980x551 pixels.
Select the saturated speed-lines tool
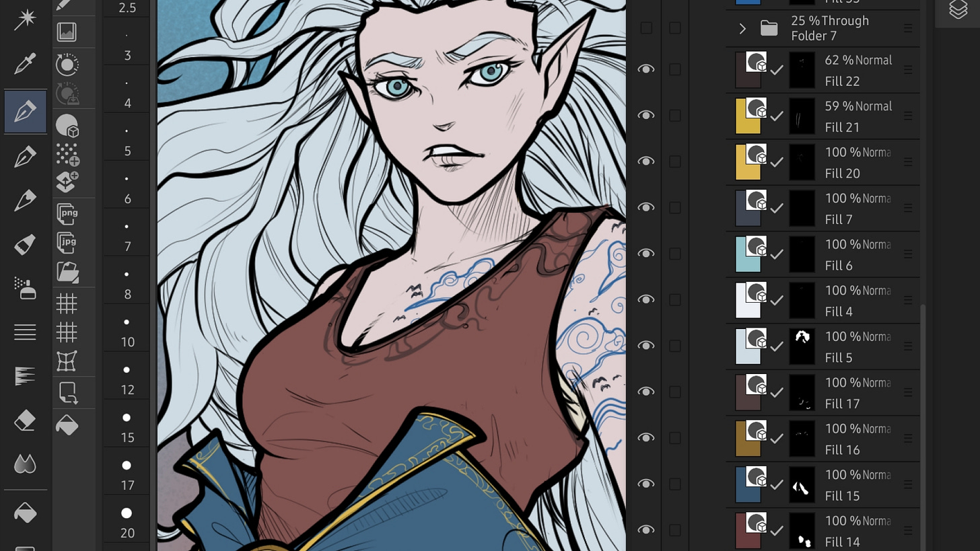tap(25, 376)
